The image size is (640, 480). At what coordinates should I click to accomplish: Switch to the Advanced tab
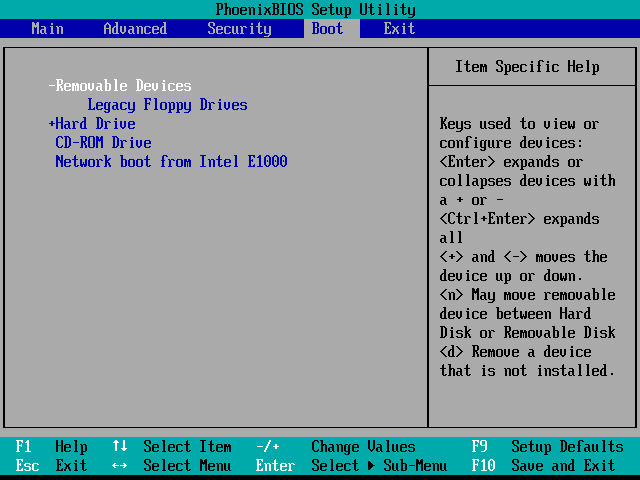pyautogui.click(x=135, y=29)
